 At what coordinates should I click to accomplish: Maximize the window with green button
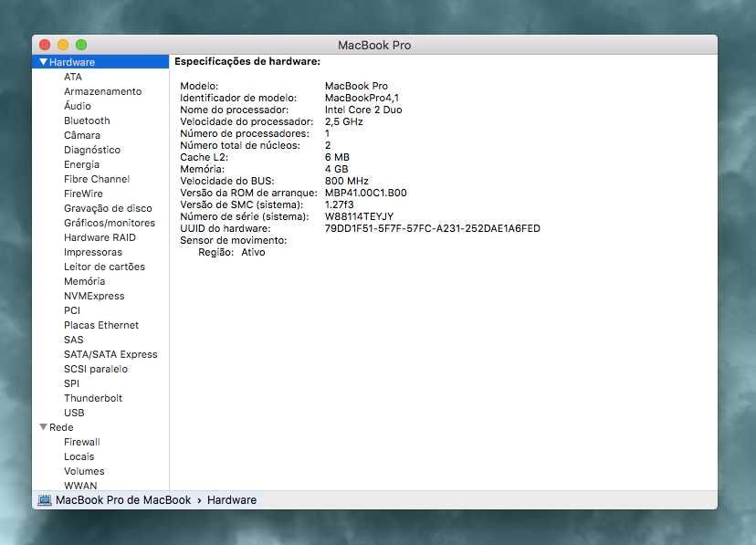tap(81, 45)
